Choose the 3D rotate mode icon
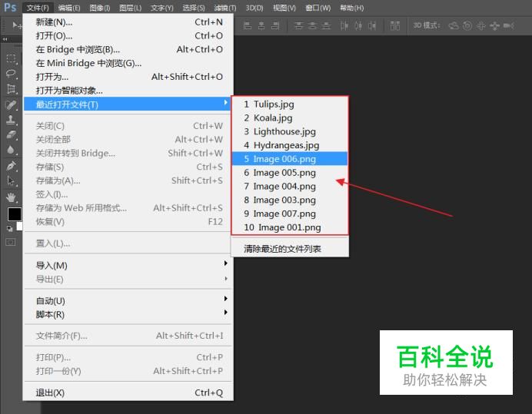Viewport: 532px width, 414px height. pos(454,25)
